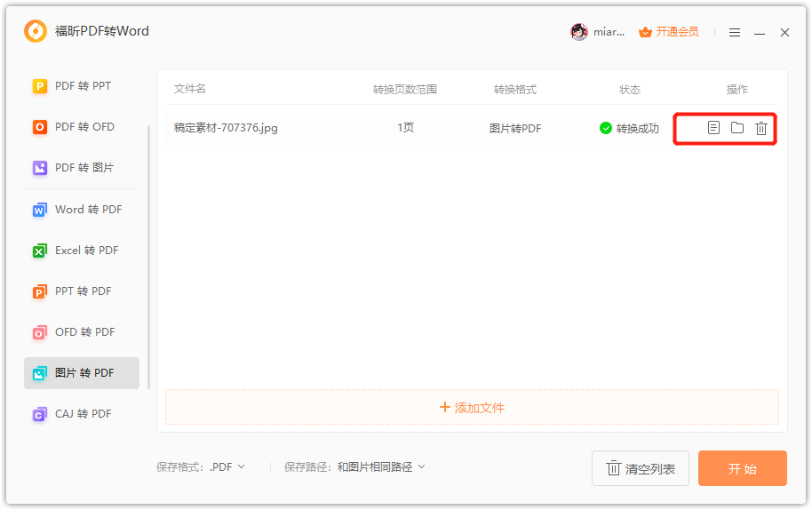The height and width of the screenshot is (510, 812).
Task: Click the Excel 转 PDF sidebar icon
Action: [40, 251]
